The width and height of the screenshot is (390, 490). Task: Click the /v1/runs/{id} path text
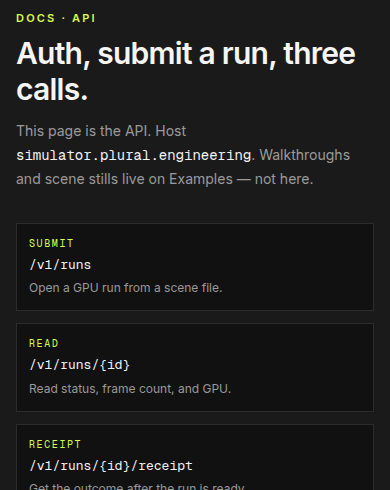79,365
